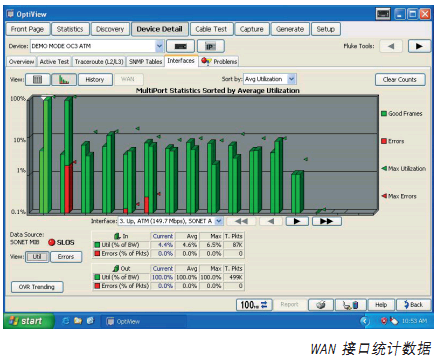Click green Good Frames legend swatch
438x362 pixels.
(384, 114)
